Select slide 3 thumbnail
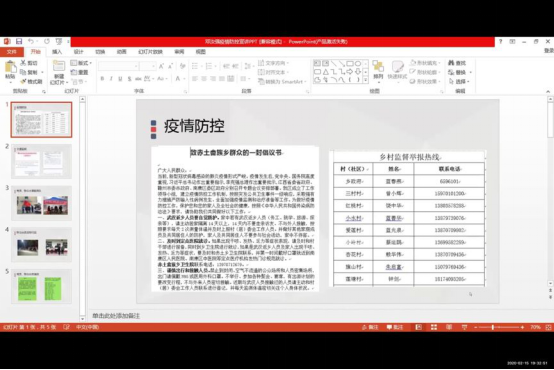 pyautogui.click(x=42, y=203)
